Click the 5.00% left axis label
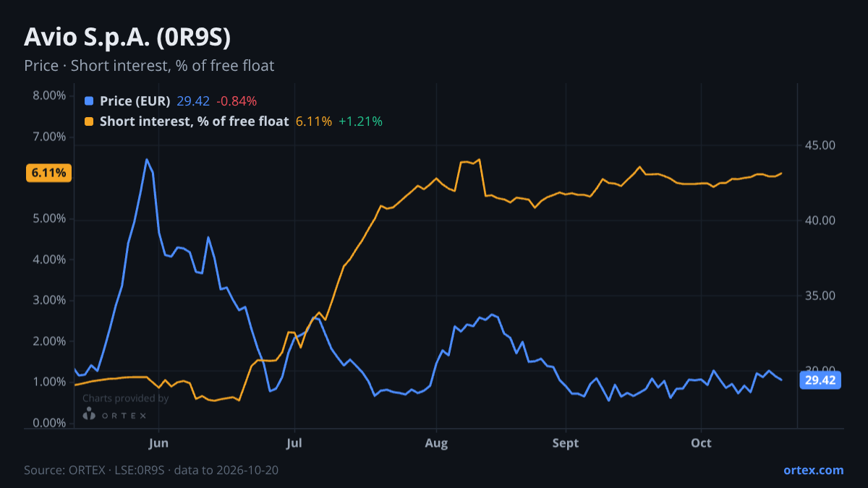868x488 pixels. (50, 219)
